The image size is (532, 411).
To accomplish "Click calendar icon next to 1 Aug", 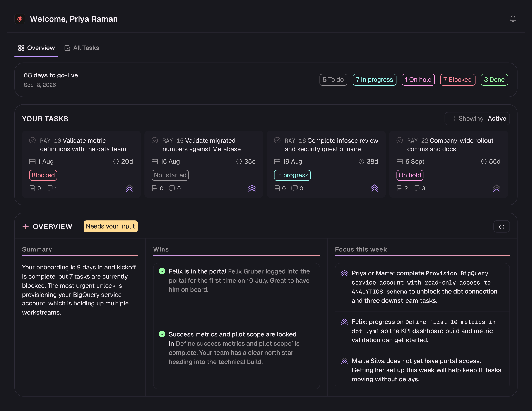I will [x=33, y=161].
